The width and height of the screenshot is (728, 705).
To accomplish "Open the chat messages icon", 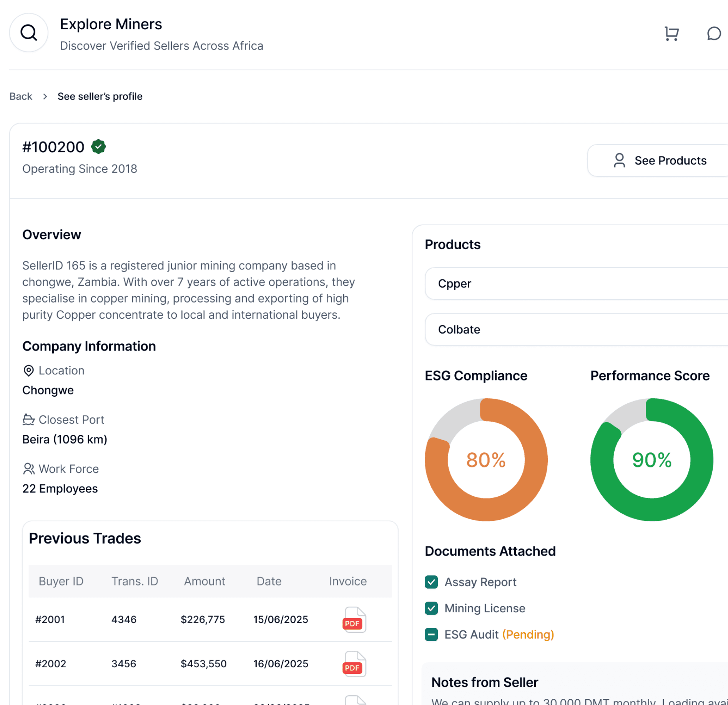I will click(713, 33).
